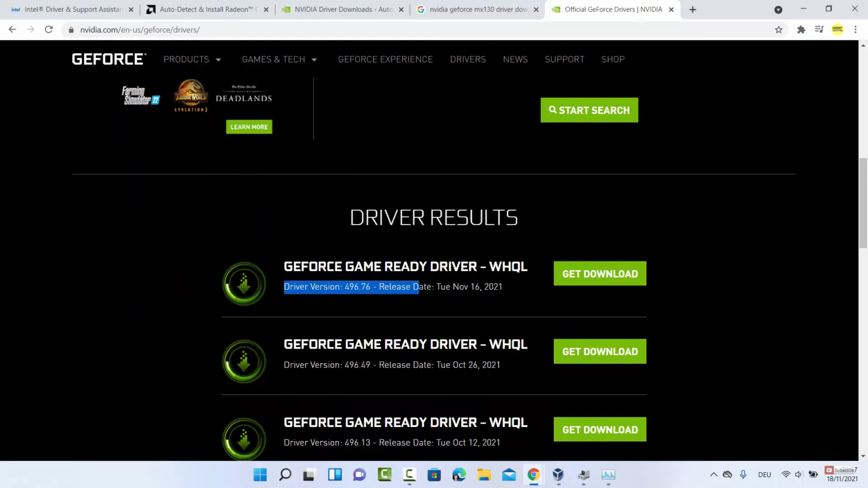
Task: Go to the NEWS section
Action: coord(515,59)
